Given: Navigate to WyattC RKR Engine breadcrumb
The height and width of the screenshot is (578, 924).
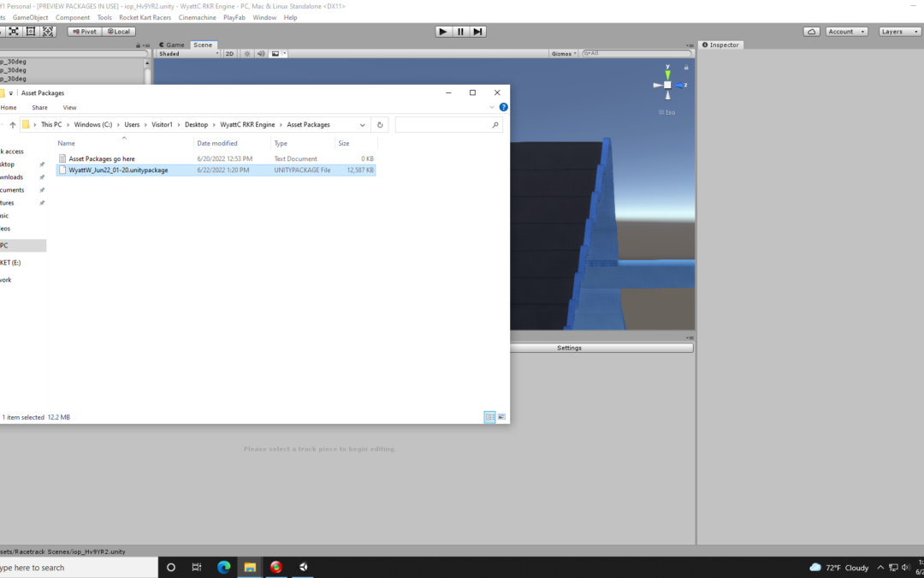Looking at the screenshot, I should point(247,125).
